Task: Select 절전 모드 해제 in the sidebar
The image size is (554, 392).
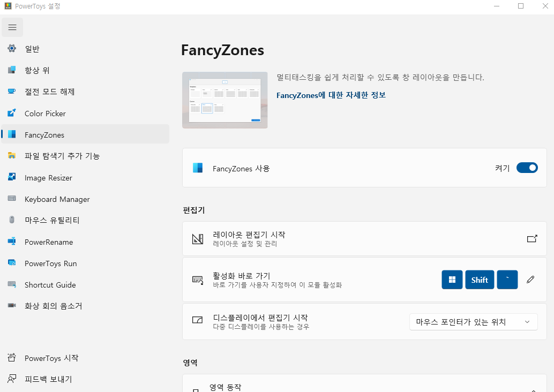Action: pyautogui.click(x=85, y=92)
